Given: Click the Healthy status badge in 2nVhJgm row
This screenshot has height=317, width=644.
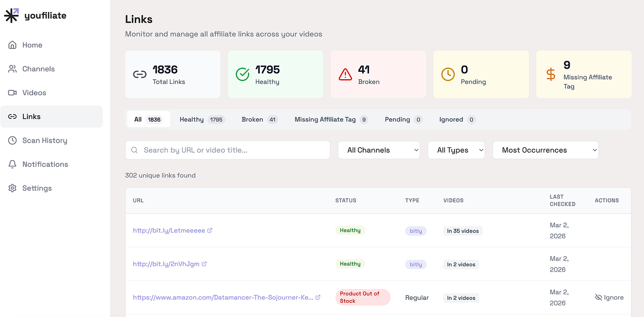Looking at the screenshot, I should [x=350, y=264].
